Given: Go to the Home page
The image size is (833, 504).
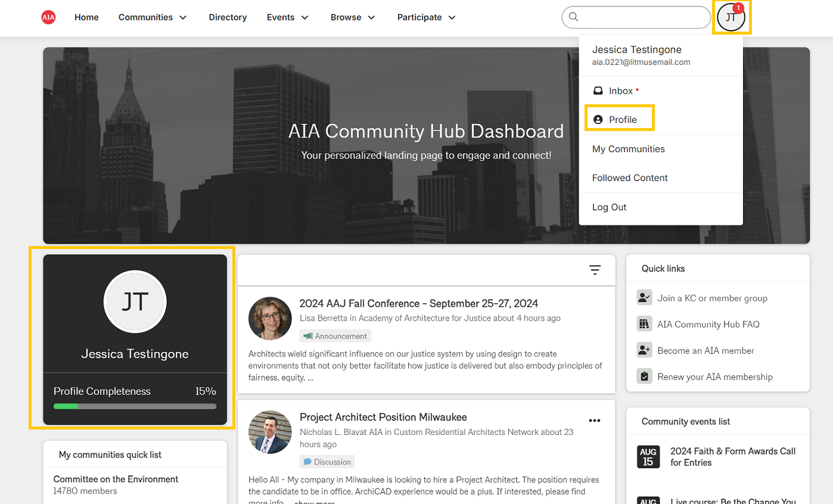Looking at the screenshot, I should coord(86,17).
